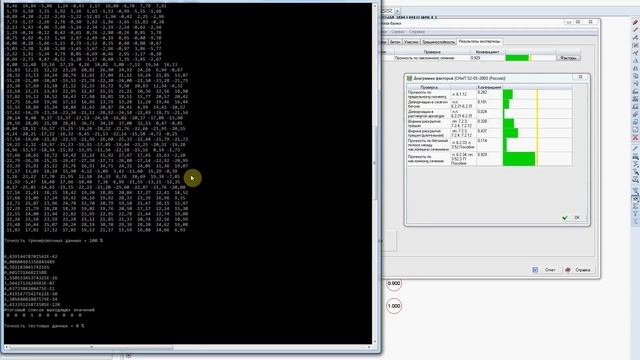This screenshot has width=640, height=360.
Task: Click the console vertical scroll-up arrow
Action: point(375,7)
